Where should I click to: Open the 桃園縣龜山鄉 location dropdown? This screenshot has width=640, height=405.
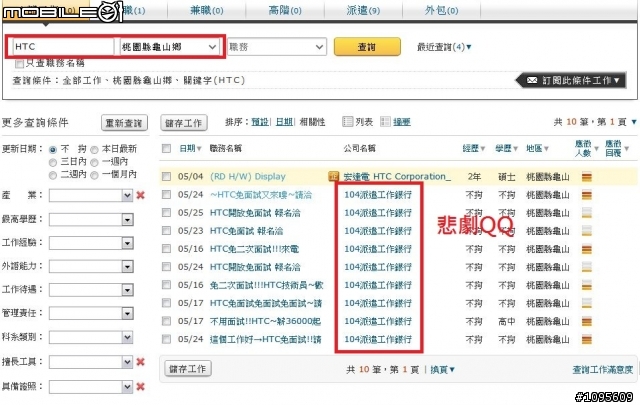169,47
